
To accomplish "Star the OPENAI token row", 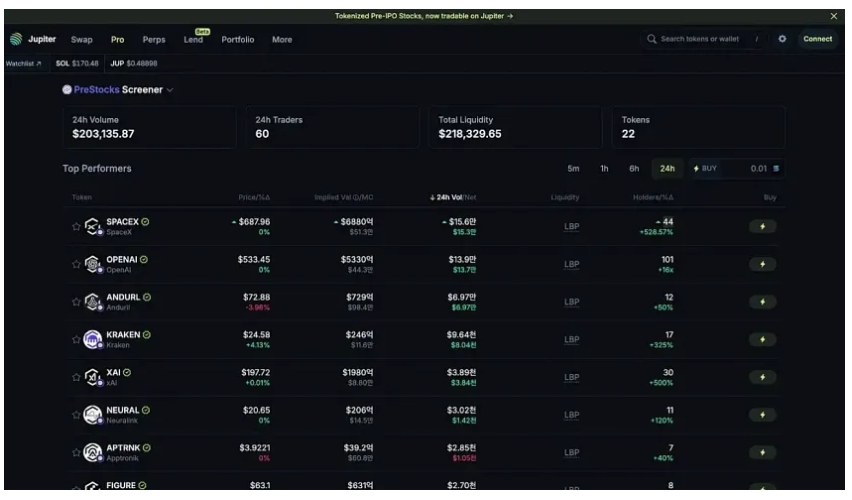I will click(x=76, y=264).
